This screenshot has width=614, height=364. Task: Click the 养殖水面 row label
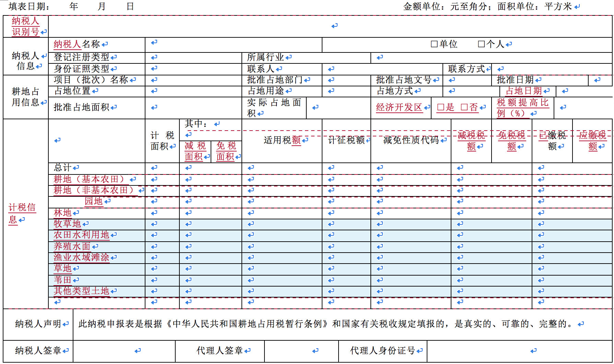coord(72,246)
